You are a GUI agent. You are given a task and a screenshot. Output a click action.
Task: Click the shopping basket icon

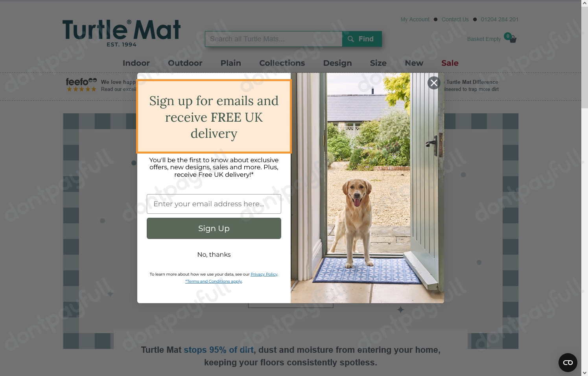point(512,39)
